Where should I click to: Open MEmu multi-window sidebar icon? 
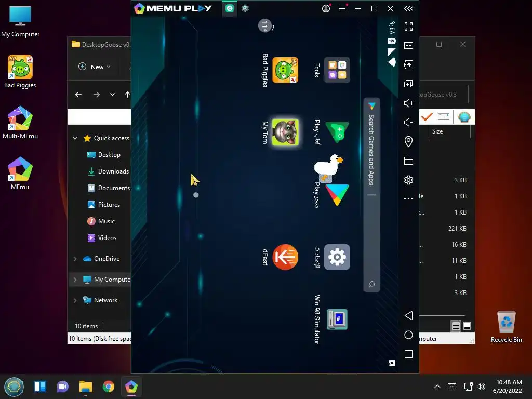click(x=408, y=84)
